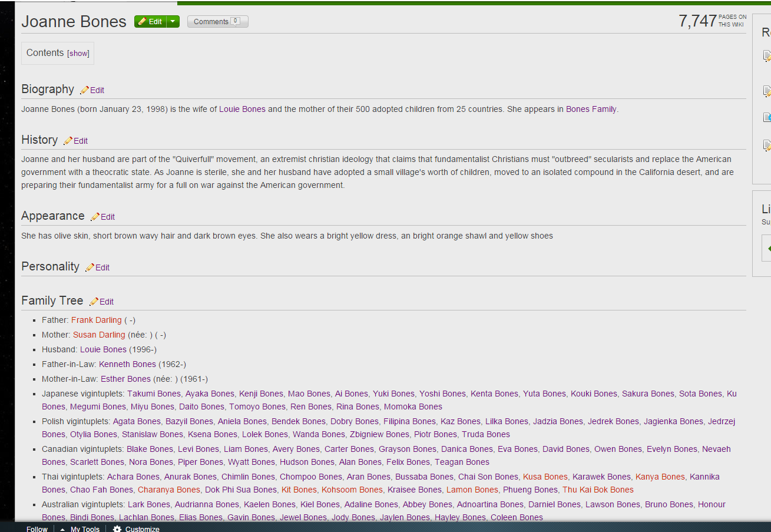Open the Jagienka Bones link
The height and width of the screenshot is (532, 771).
[673, 421]
